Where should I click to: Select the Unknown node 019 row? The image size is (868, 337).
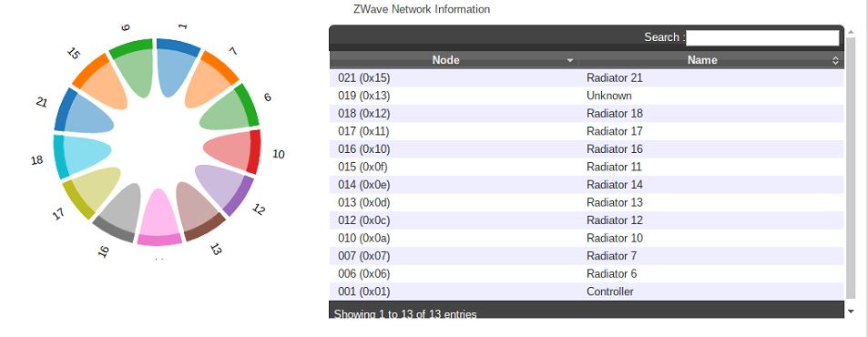pyautogui.click(x=587, y=96)
